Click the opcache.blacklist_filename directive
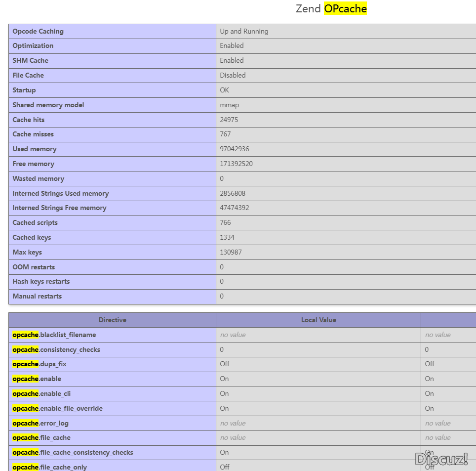The image size is (476, 471). click(x=54, y=335)
